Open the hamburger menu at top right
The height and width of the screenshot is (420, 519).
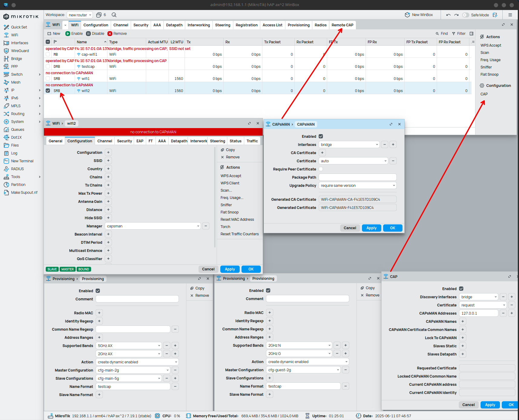point(510,15)
